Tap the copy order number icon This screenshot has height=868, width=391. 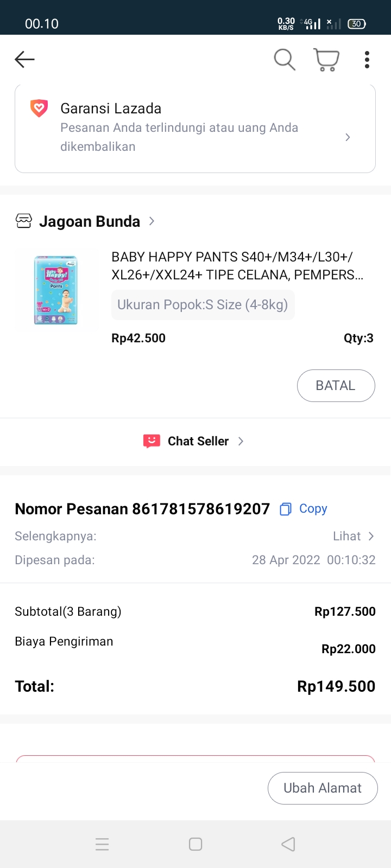tap(285, 509)
